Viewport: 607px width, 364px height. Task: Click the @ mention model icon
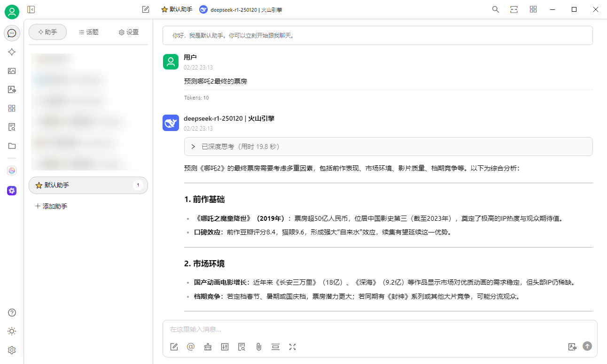(x=191, y=347)
